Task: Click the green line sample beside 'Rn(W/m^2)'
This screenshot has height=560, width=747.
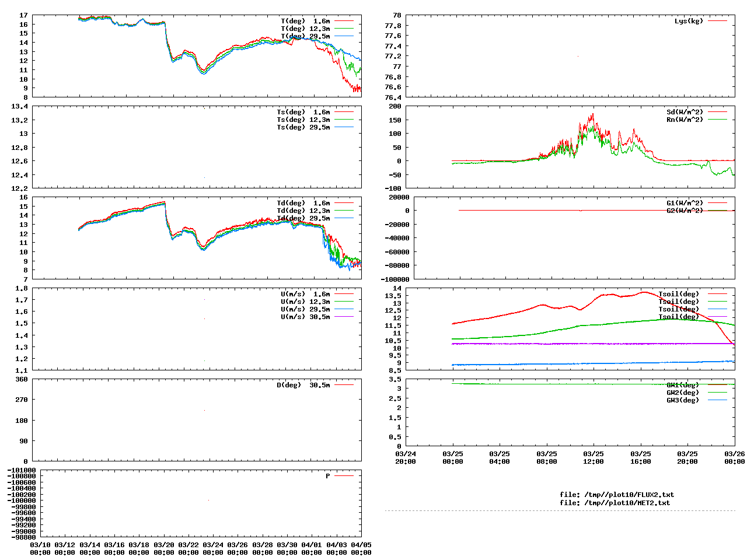Action: tap(718, 120)
